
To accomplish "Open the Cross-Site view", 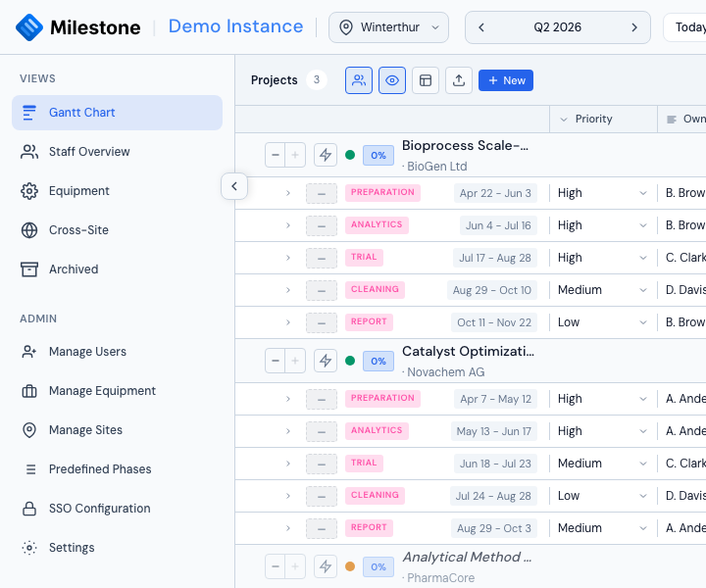I will tap(117, 230).
